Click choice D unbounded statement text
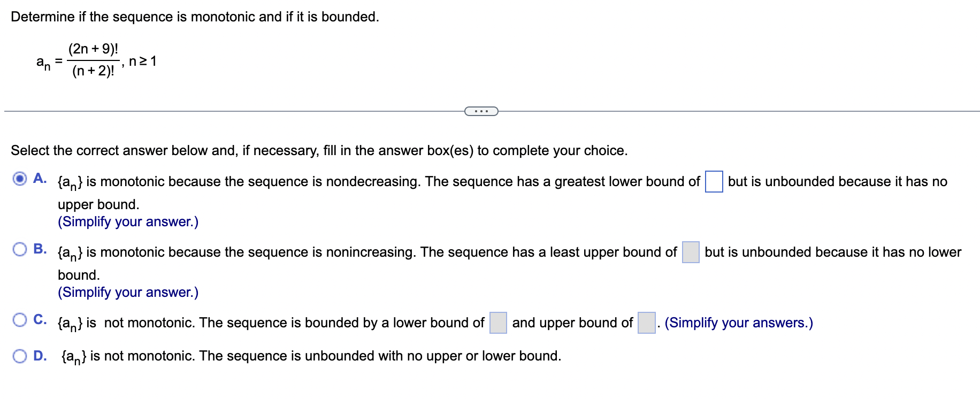This screenshot has width=980, height=399. click(x=309, y=355)
